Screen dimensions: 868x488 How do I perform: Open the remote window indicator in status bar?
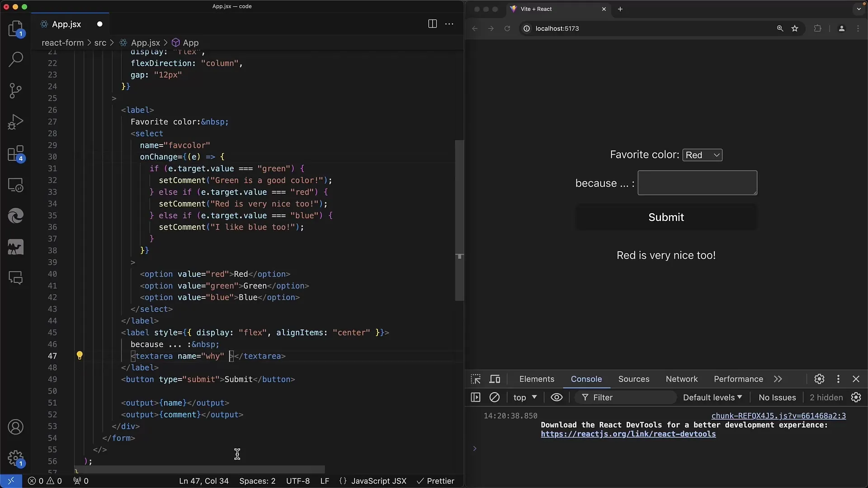pos(11,481)
